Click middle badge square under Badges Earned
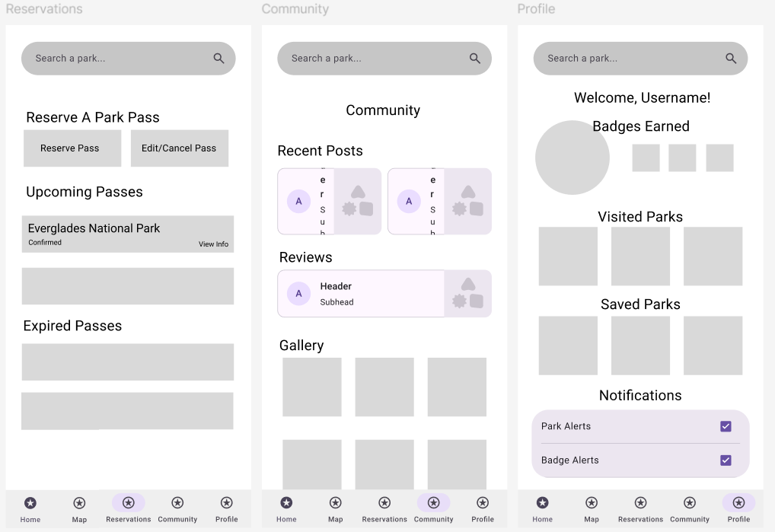The image size is (775, 532). click(x=683, y=158)
